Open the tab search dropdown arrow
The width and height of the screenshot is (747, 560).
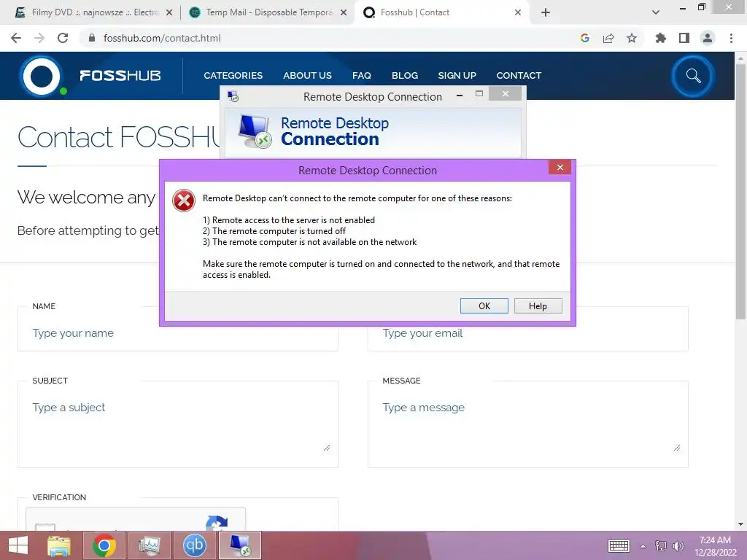(x=656, y=13)
